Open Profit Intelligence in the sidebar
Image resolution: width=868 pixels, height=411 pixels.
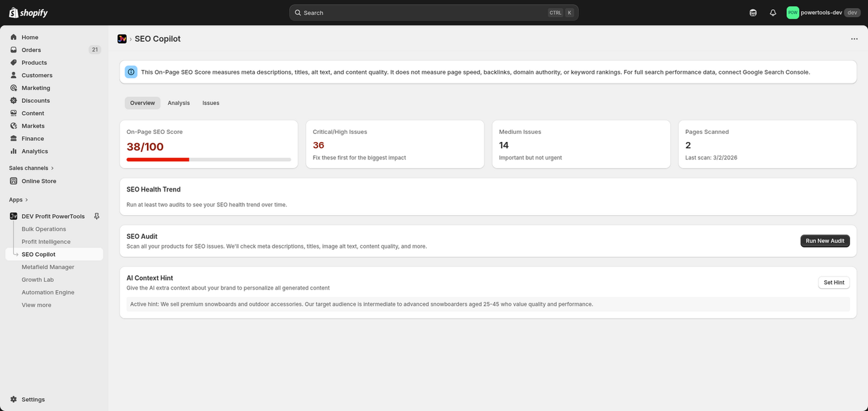[x=46, y=242]
